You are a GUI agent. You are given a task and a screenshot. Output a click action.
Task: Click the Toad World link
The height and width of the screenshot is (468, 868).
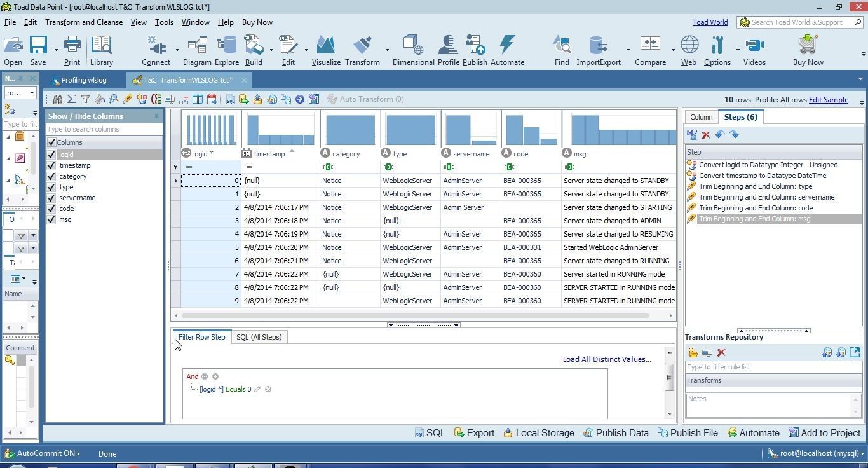[710, 22]
